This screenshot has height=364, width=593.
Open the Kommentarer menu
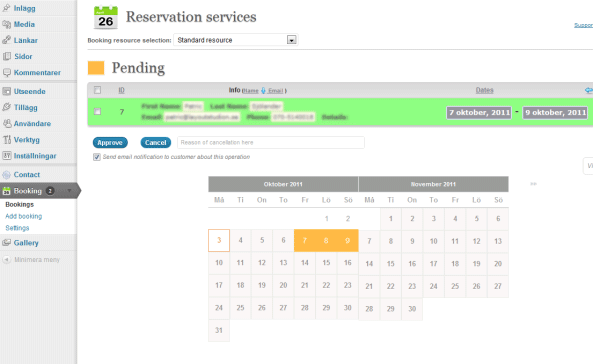[x=37, y=72]
